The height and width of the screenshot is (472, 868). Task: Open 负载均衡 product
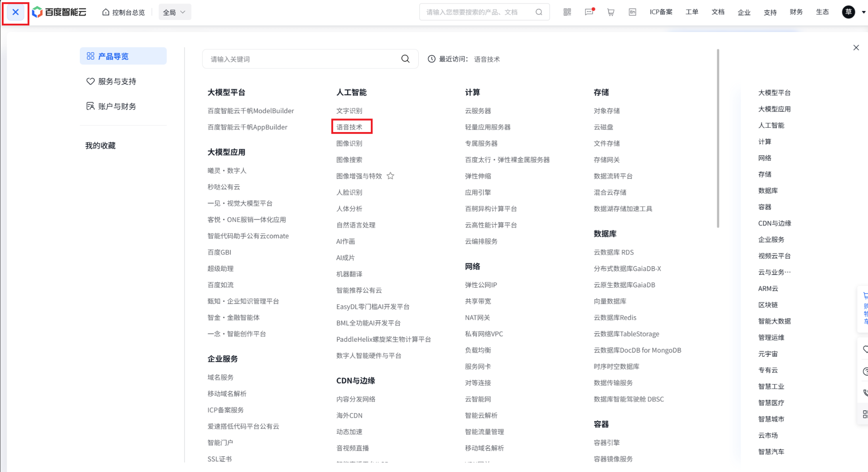click(x=478, y=350)
